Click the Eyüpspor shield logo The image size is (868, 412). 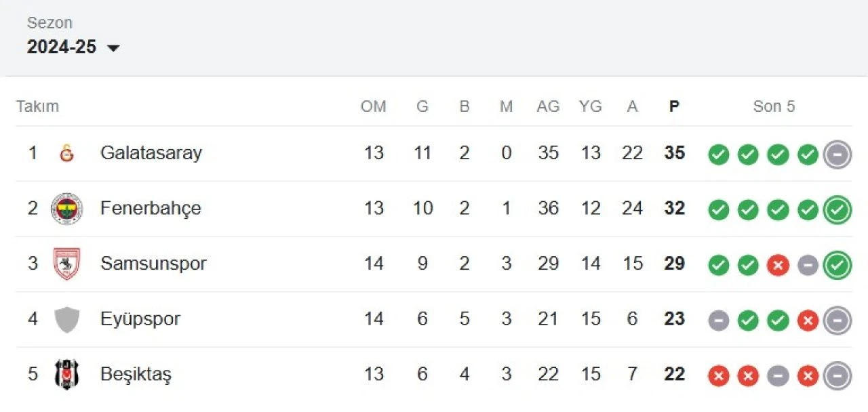point(66,318)
